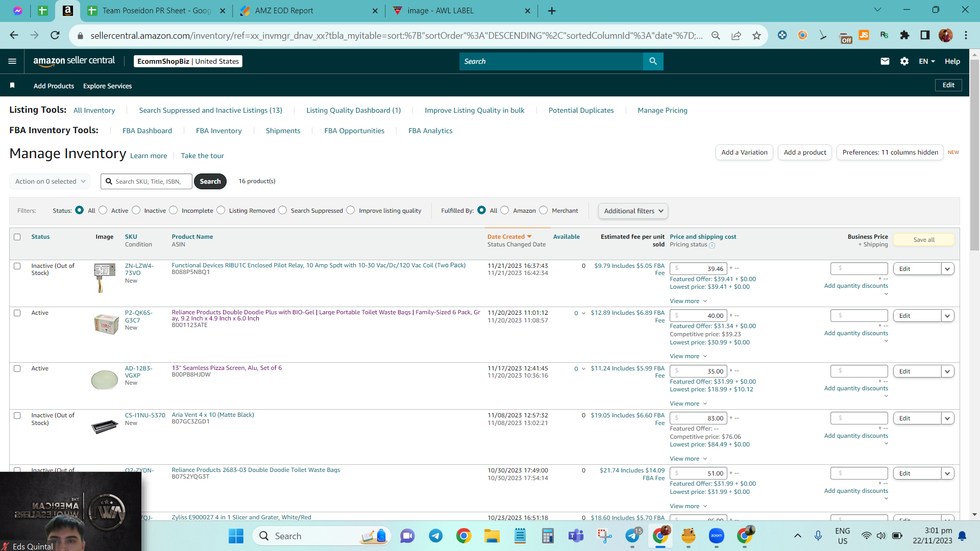Open Zoom from the taskbar
The width and height of the screenshot is (980, 551).
tap(717, 536)
